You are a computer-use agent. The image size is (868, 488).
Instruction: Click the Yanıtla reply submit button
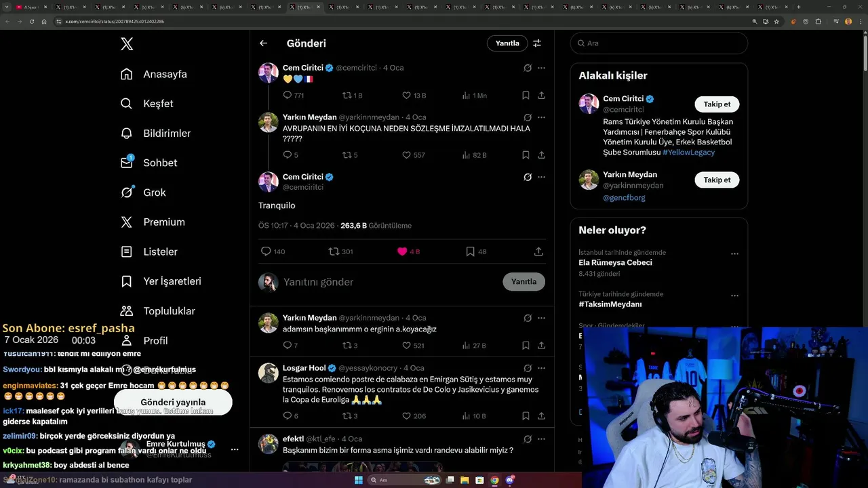tap(524, 282)
